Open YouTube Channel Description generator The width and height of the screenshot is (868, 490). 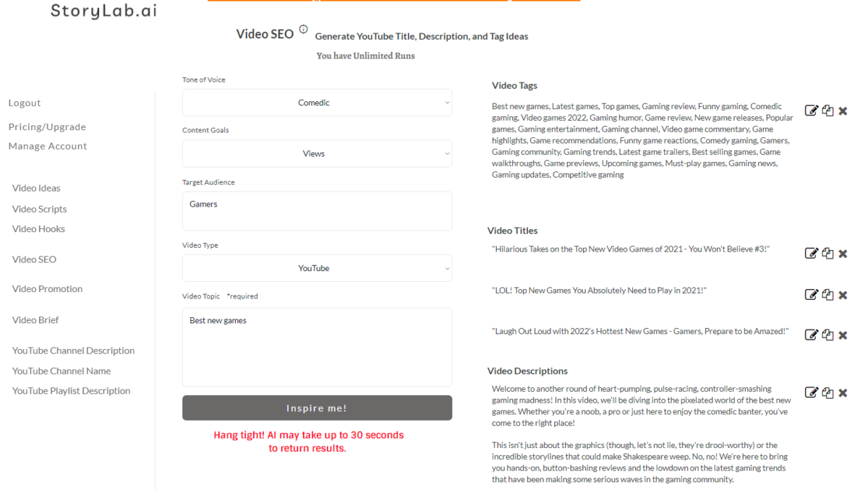[x=73, y=350]
